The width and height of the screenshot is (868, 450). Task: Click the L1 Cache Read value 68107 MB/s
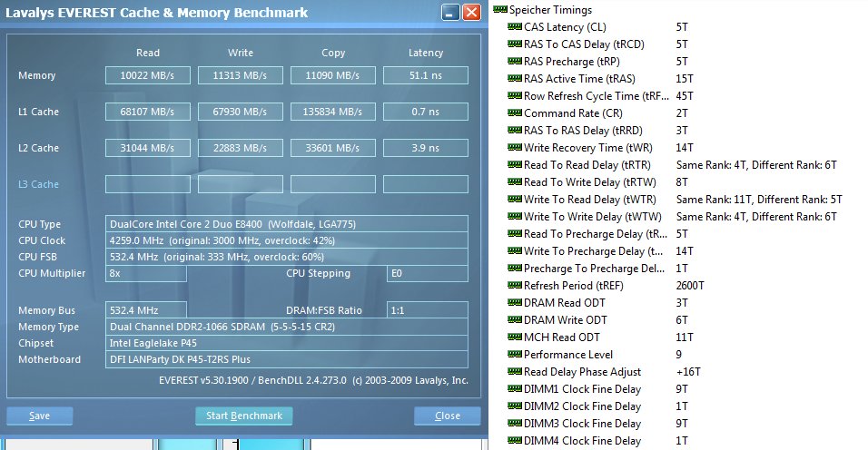pos(148,112)
